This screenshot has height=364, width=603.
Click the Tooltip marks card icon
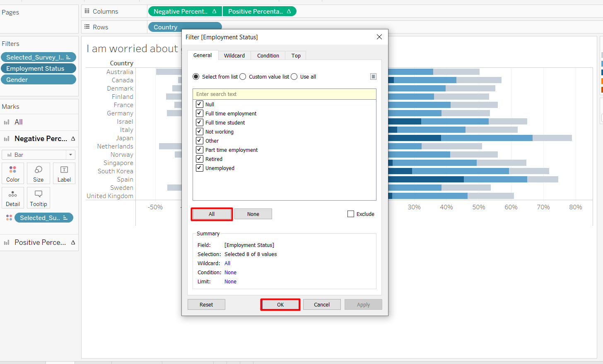(39, 197)
